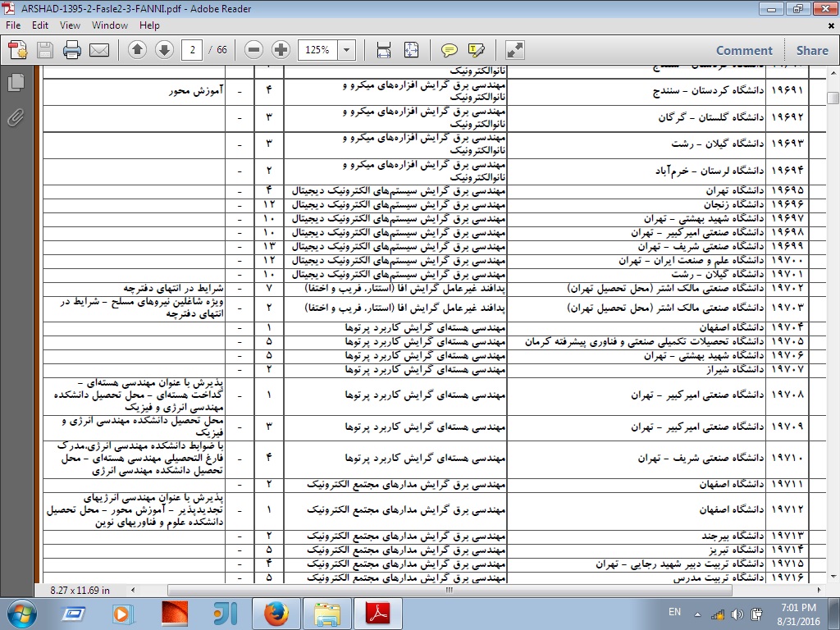The image size is (840, 630).
Task: Click code 19708 in the table
Action: [x=787, y=395]
